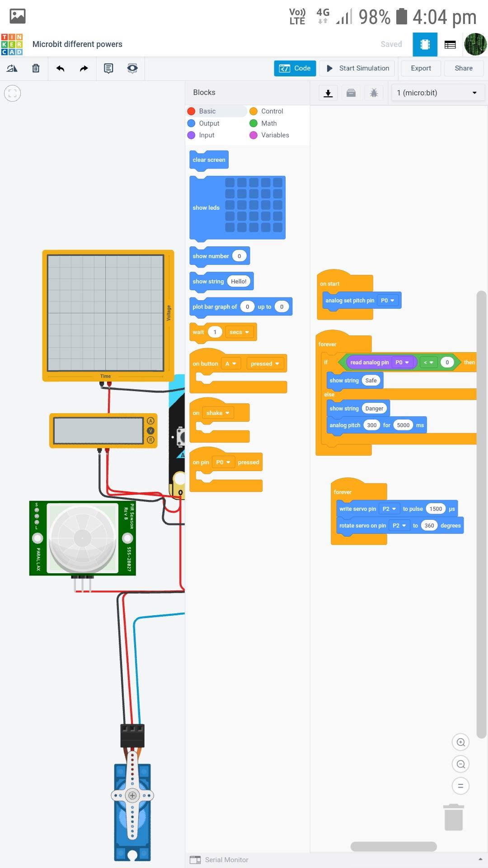Image resolution: width=488 pixels, height=868 pixels.
Task: Open libraries icon in code toolbar
Action: pos(351,93)
